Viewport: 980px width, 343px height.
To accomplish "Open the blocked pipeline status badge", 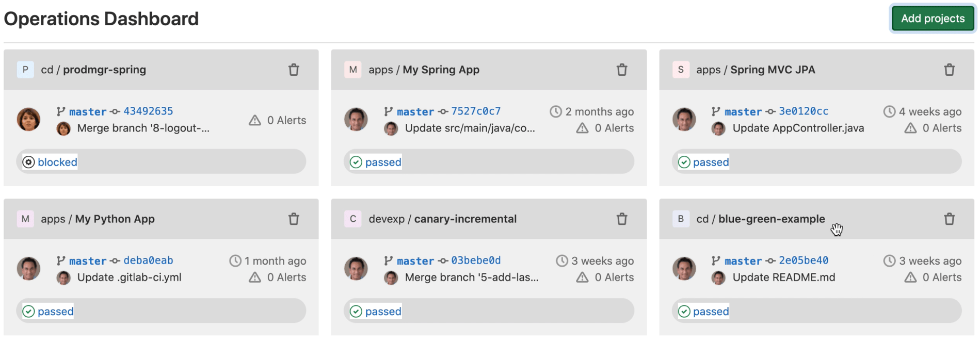I will (51, 161).
